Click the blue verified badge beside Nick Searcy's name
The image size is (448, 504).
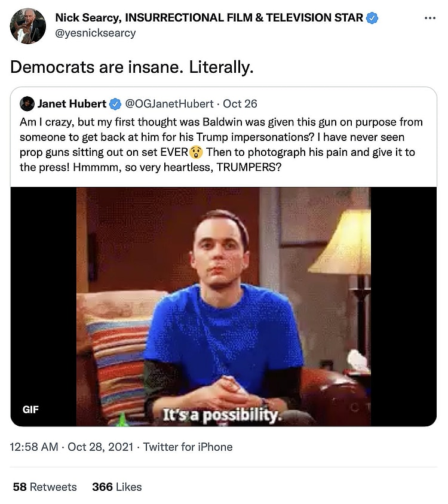tap(372, 18)
